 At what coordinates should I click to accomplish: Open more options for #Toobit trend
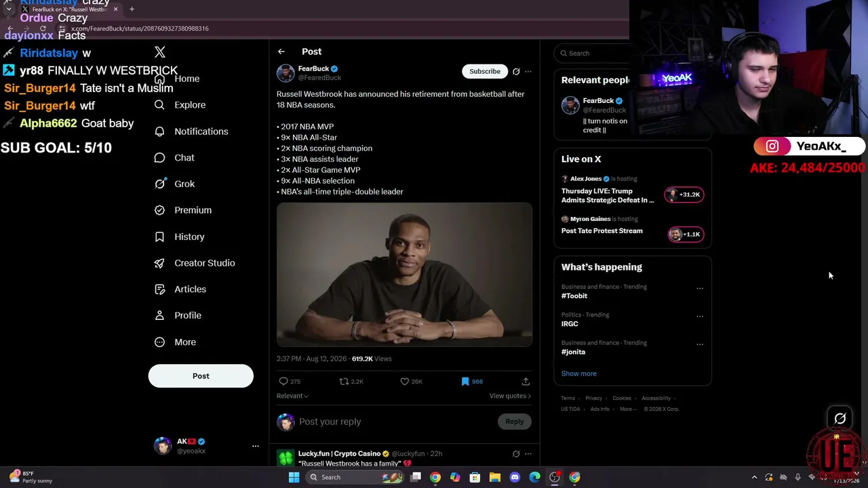[700, 288]
